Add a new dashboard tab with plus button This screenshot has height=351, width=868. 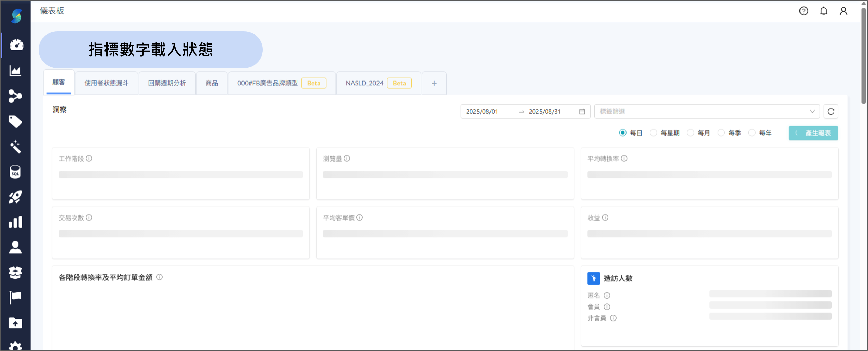434,83
